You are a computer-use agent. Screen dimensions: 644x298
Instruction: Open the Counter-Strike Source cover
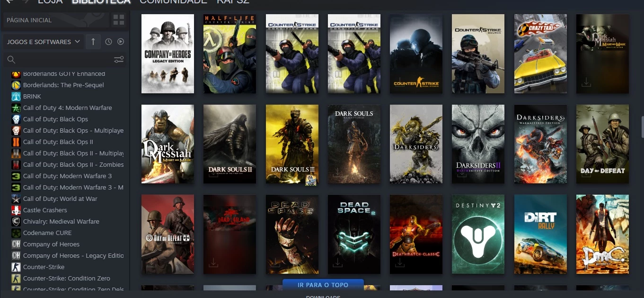478,54
